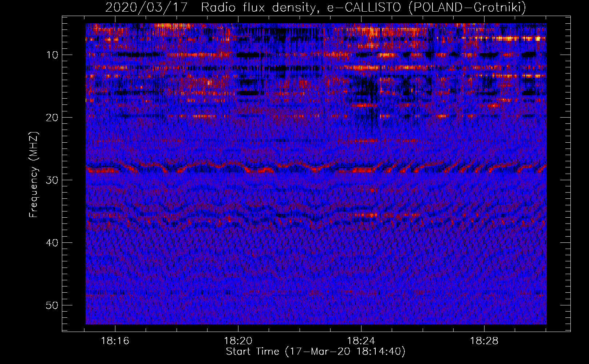Click the '18:20' time tick label
This screenshot has height=364, width=589.
[x=238, y=341]
